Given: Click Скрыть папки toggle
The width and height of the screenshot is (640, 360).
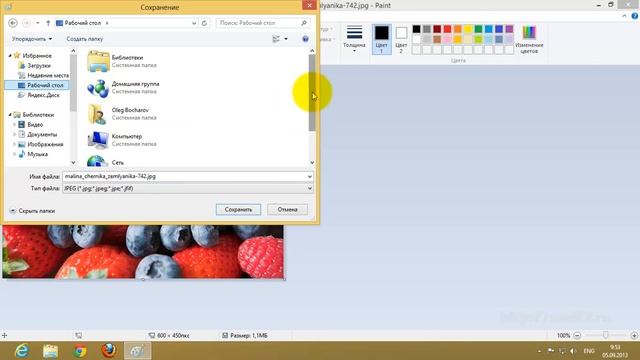Looking at the screenshot, I should coord(32,211).
